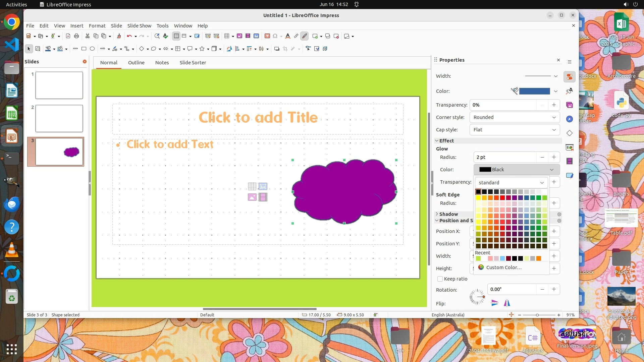Expand the Shadow section

tap(448, 214)
